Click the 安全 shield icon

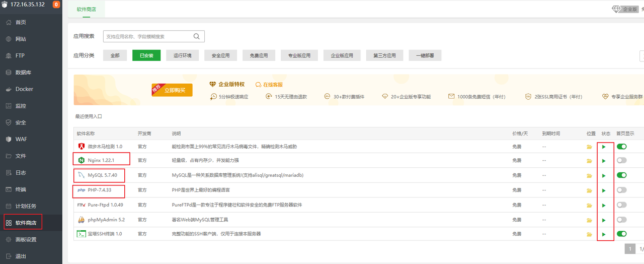9,122
